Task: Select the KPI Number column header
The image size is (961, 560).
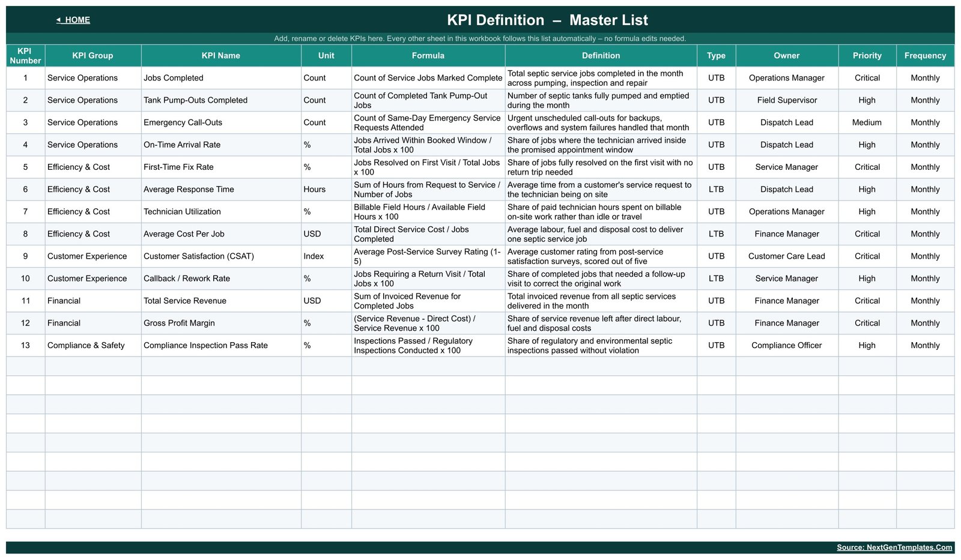Action: click(25, 56)
